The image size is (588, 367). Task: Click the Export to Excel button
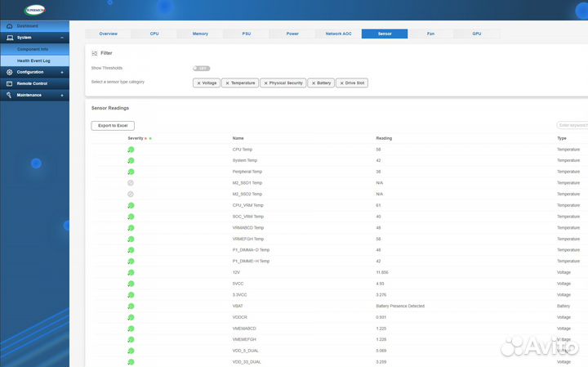point(113,125)
